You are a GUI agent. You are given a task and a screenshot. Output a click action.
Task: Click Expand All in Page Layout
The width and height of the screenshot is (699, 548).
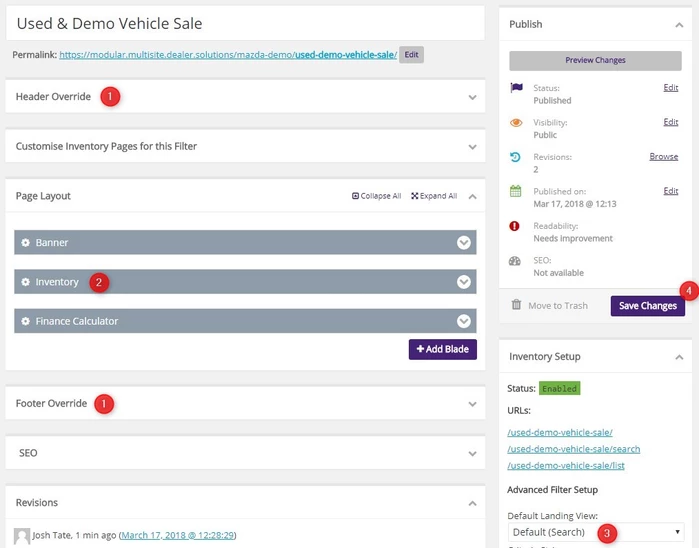click(434, 196)
